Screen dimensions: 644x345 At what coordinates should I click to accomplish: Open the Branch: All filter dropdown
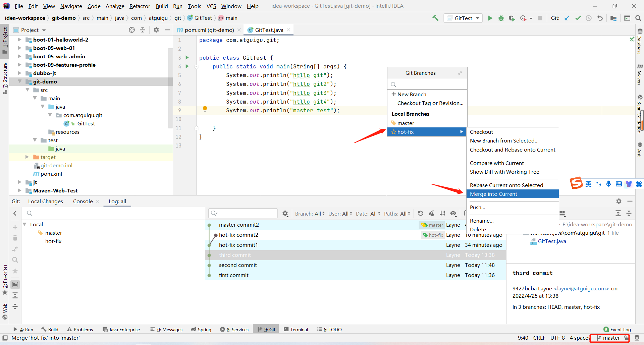pos(310,214)
